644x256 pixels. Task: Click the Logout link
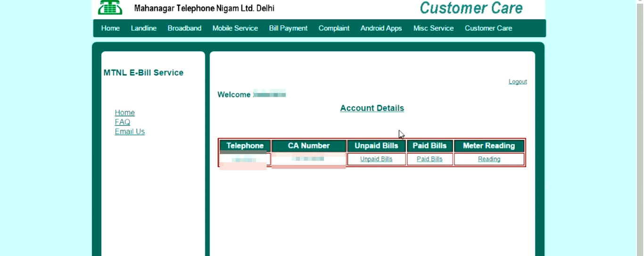coord(518,82)
